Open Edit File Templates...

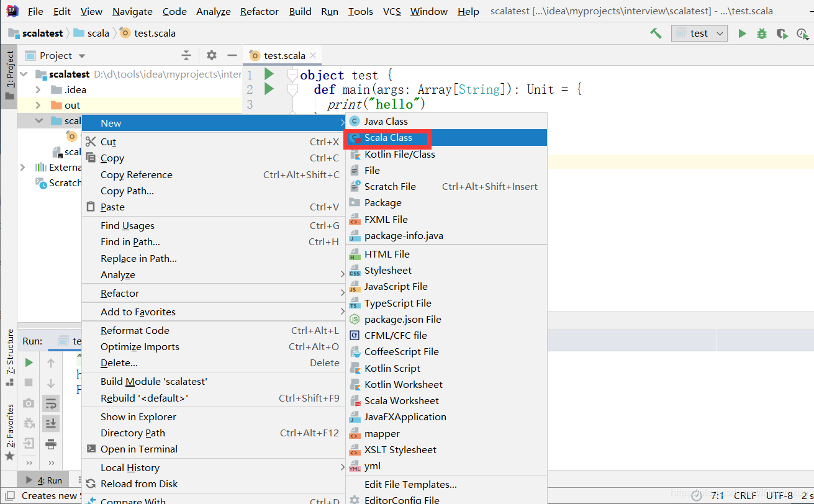[x=446, y=484]
